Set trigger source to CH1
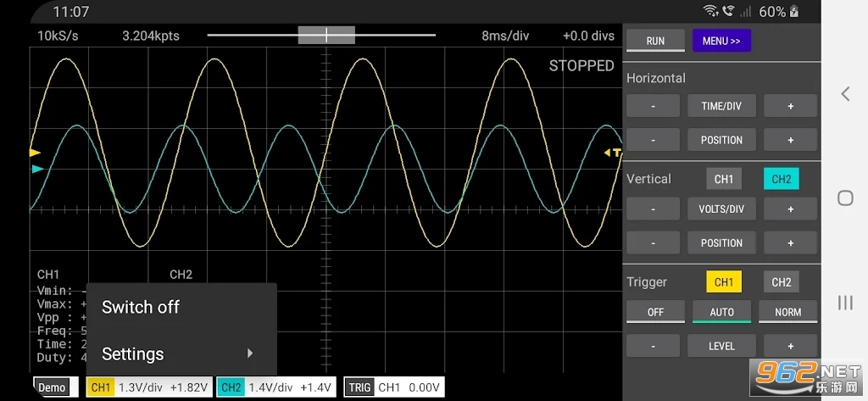 point(724,282)
